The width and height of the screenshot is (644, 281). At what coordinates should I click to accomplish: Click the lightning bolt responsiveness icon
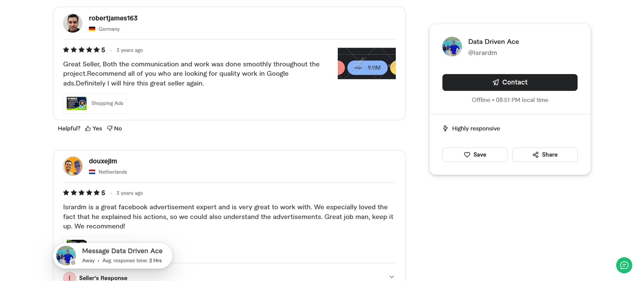(x=445, y=128)
